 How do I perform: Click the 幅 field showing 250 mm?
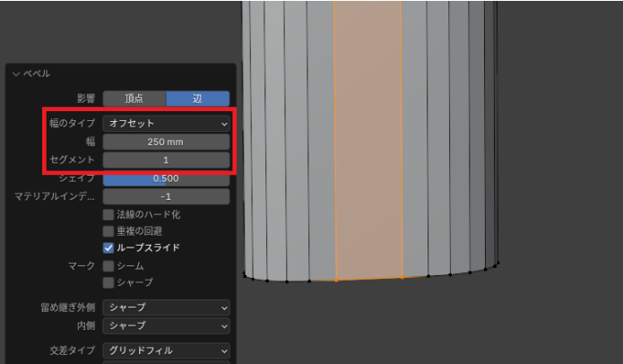click(166, 142)
